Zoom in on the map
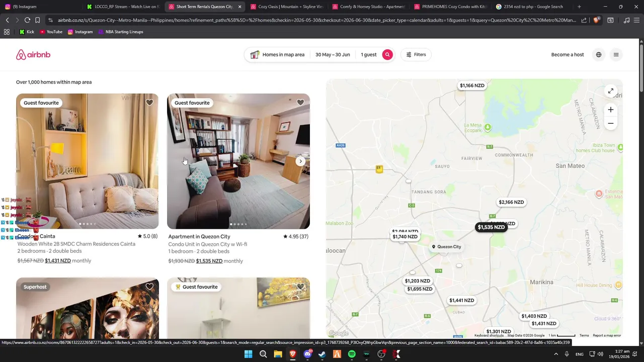 [x=610, y=110]
